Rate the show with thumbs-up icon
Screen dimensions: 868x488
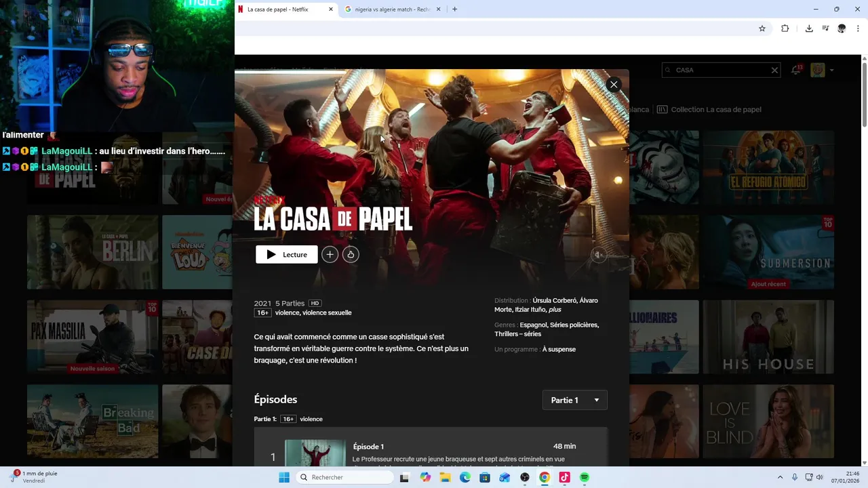pyautogui.click(x=351, y=254)
